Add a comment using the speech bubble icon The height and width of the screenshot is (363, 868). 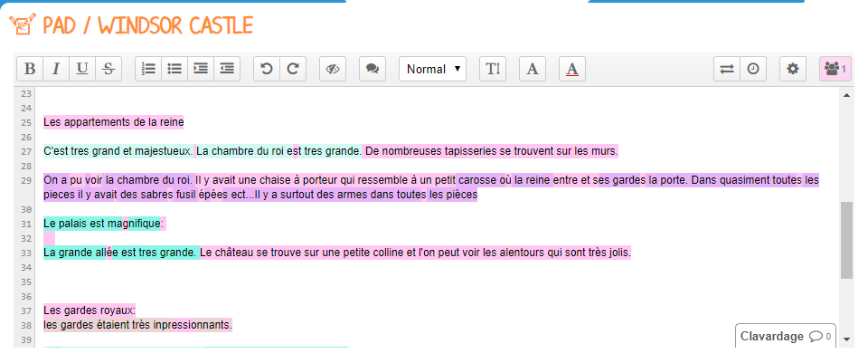[373, 69]
